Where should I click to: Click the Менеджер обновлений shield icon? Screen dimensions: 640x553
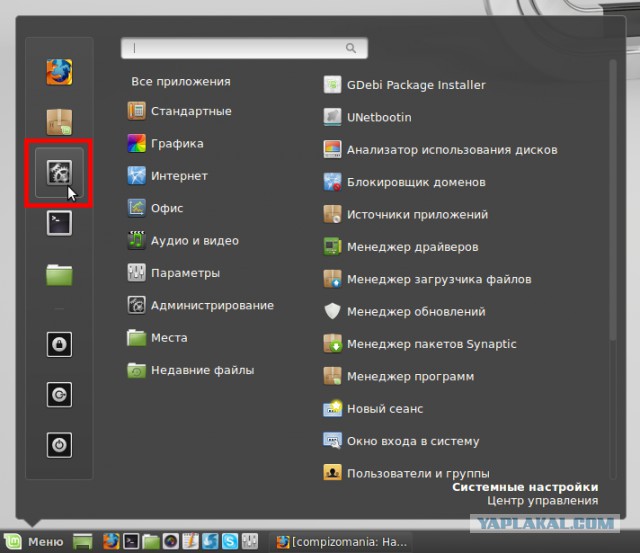coord(332,311)
